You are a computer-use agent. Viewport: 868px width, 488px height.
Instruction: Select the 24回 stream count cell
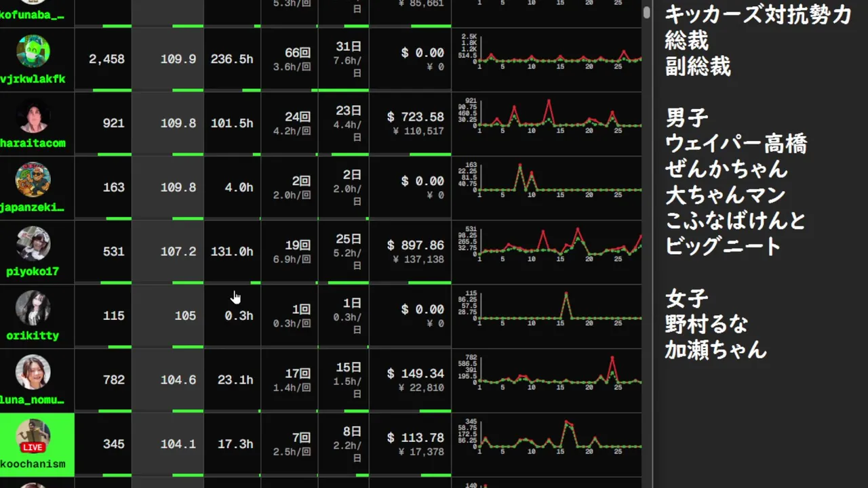pyautogui.click(x=290, y=123)
